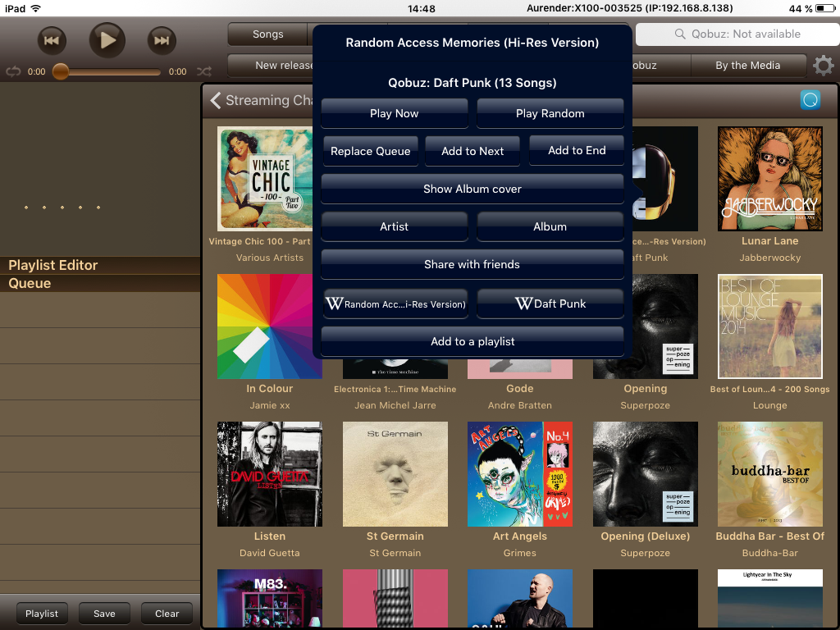
Task: Open Lunar Lane by Jabberwocky cover
Action: pos(769,179)
